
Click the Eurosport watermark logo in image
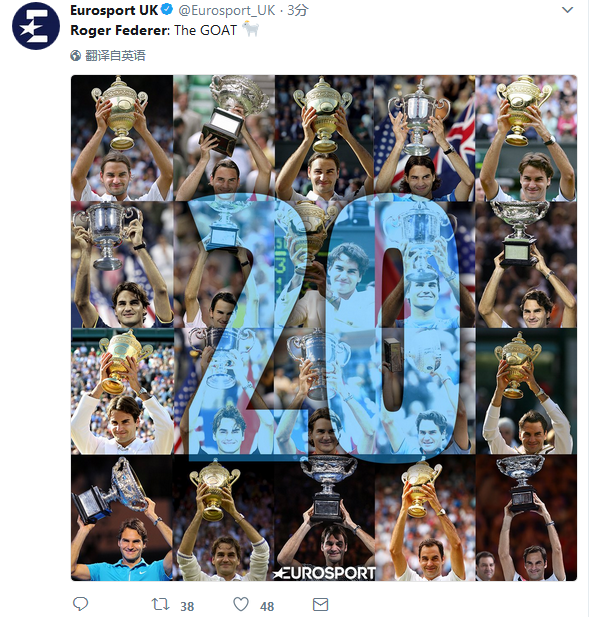coord(324,573)
